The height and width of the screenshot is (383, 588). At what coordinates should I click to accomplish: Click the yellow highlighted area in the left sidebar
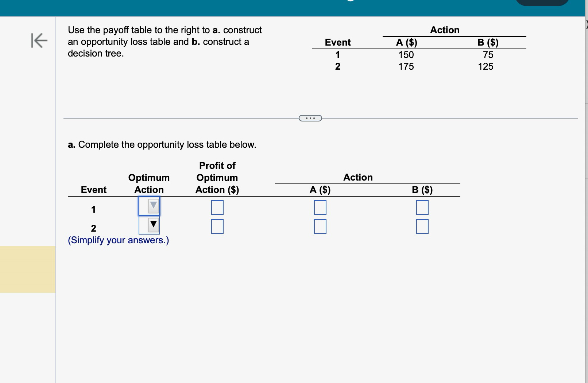tap(26, 270)
